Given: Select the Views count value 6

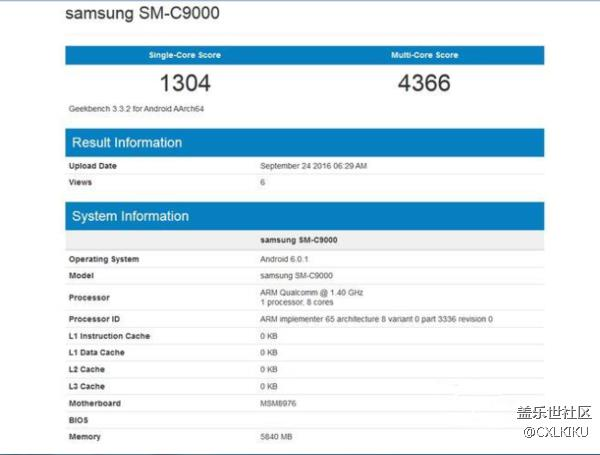Looking at the screenshot, I should [262, 182].
